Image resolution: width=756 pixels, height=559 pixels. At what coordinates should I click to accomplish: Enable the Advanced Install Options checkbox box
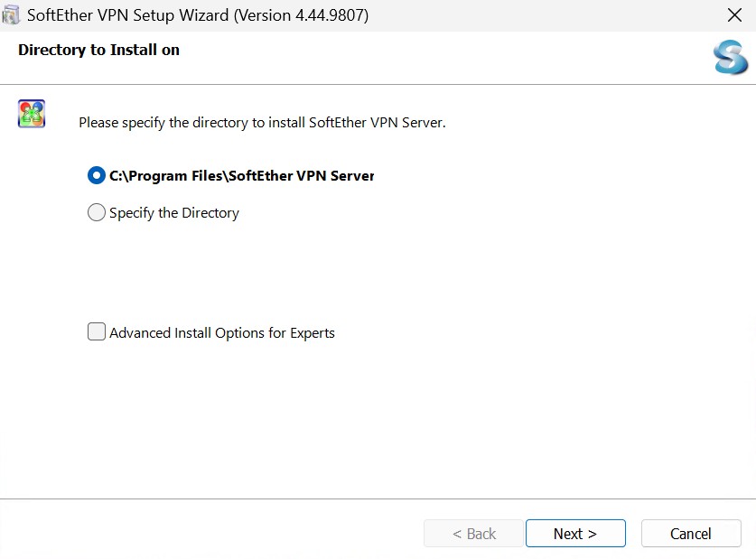coord(97,332)
